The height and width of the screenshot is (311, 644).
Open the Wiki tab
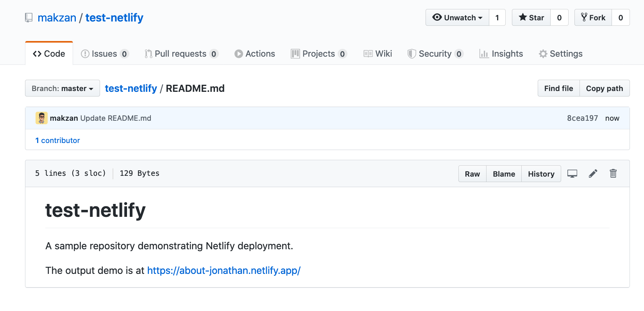coord(378,54)
